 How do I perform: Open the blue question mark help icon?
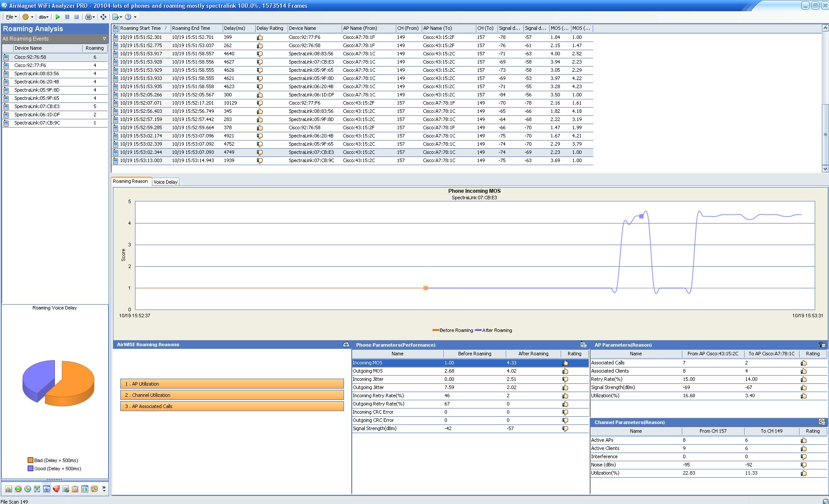coord(128,17)
